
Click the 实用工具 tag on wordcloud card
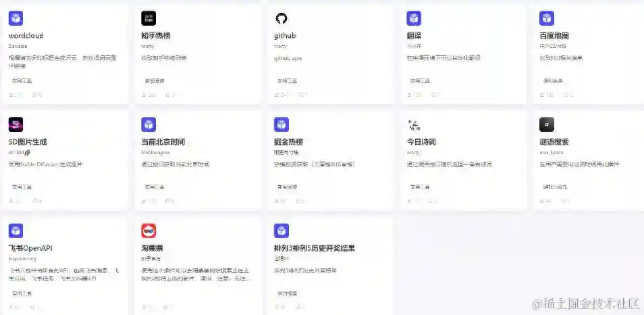click(22, 81)
